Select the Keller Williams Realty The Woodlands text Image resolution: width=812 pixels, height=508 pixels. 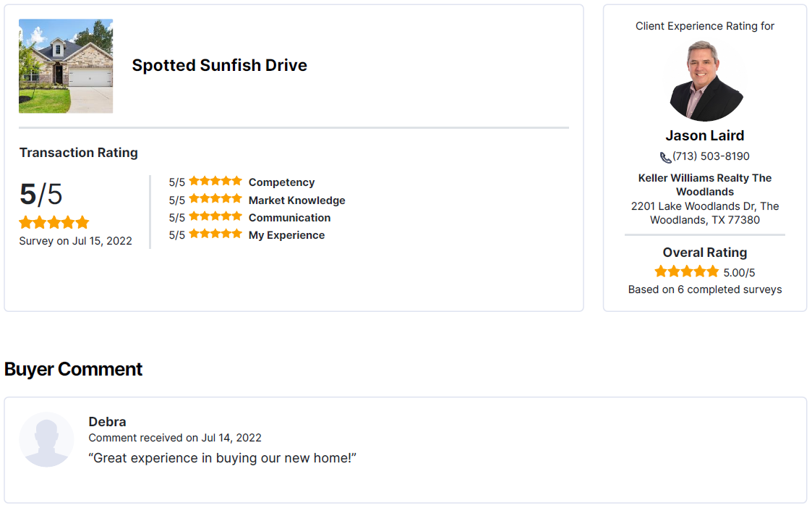pos(705,185)
